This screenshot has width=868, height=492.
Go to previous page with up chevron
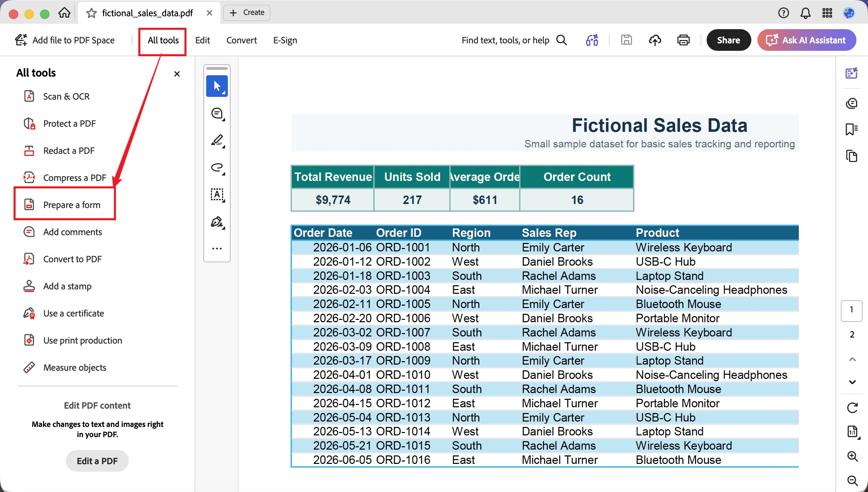[x=852, y=359]
